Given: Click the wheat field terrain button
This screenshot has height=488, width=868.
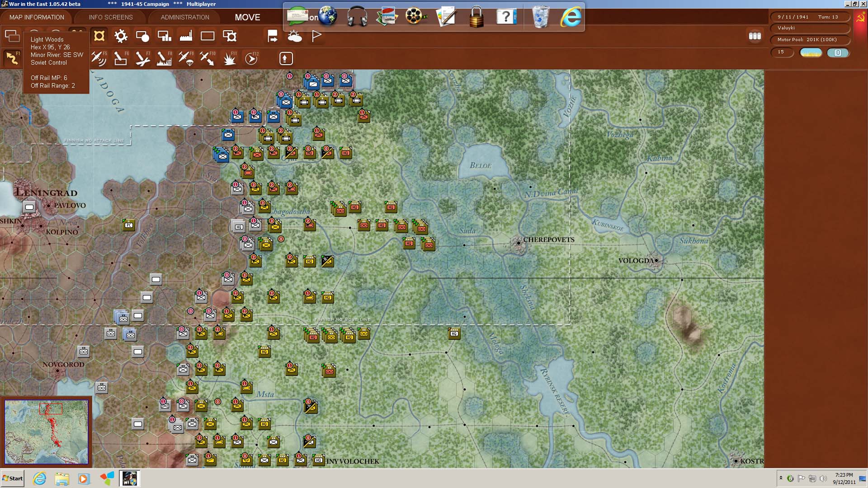Looking at the screenshot, I should [x=811, y=52].
